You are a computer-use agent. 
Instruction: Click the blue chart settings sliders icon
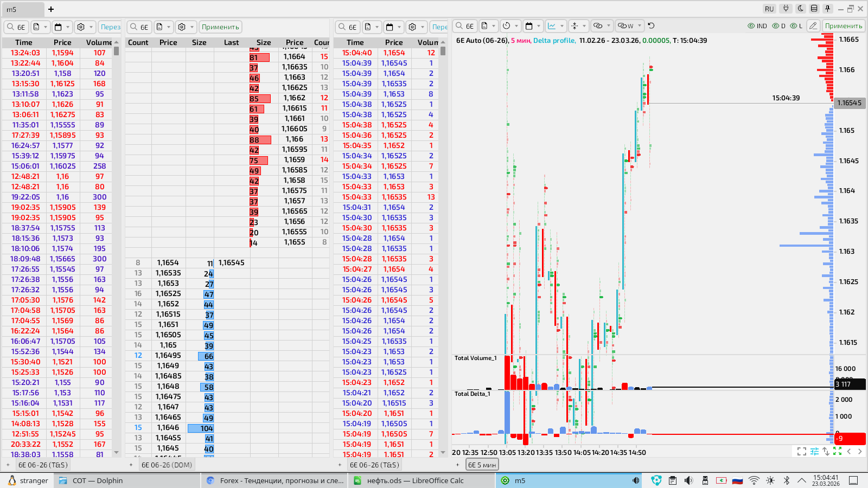[x=814, y=451]
